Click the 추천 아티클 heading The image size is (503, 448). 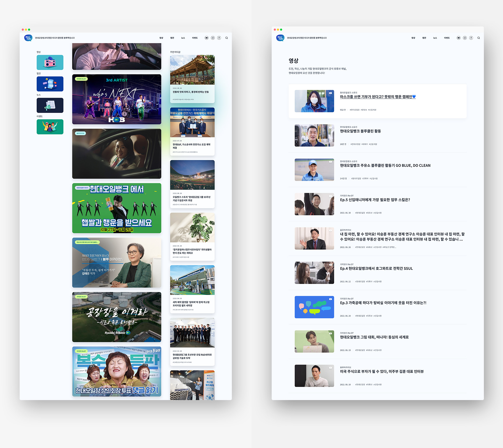[175, 52]
